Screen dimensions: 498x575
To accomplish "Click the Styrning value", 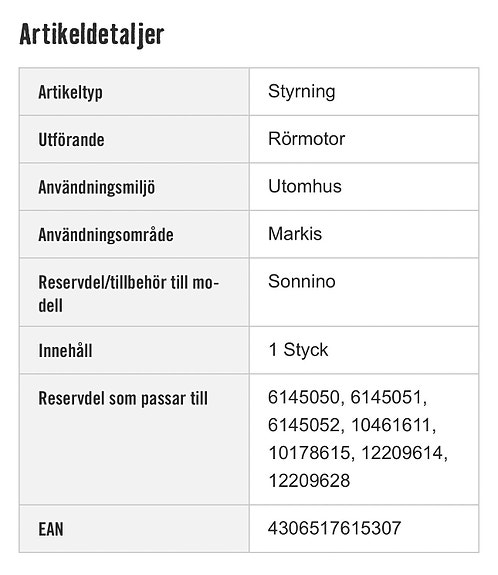I will coord(301,91).
